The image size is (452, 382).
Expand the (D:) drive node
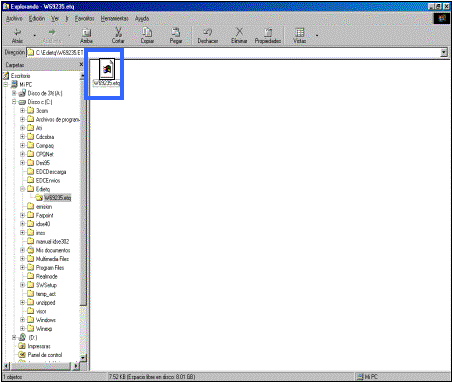pos(14,337)
